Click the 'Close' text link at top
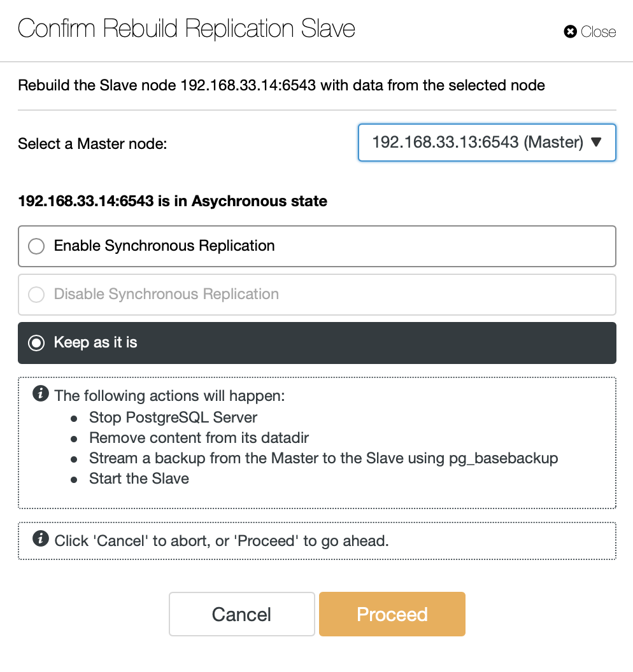 [598, 32]
